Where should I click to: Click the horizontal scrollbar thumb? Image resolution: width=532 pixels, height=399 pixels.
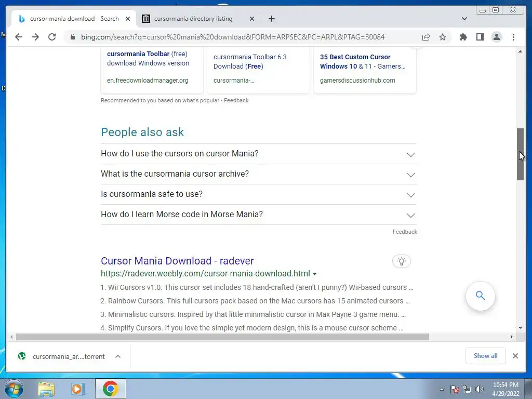222,337
